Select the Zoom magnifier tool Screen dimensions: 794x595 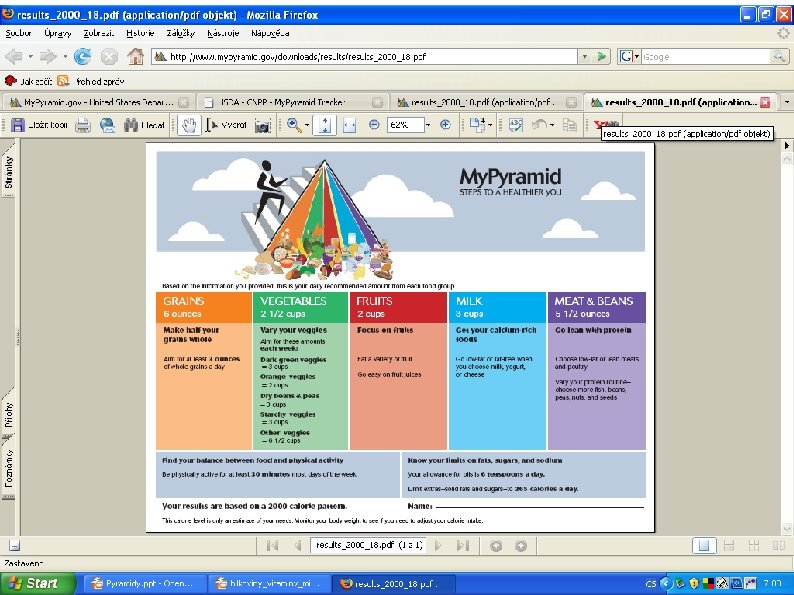tap(294, 125)
